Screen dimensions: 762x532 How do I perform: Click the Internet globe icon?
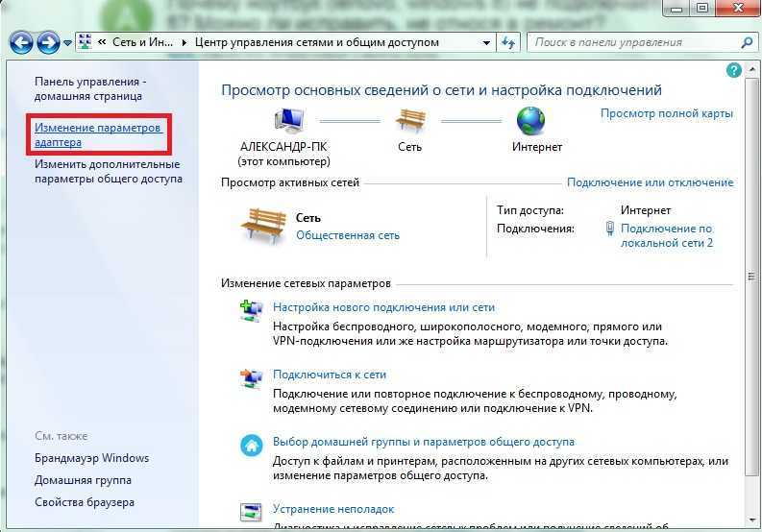530,121
